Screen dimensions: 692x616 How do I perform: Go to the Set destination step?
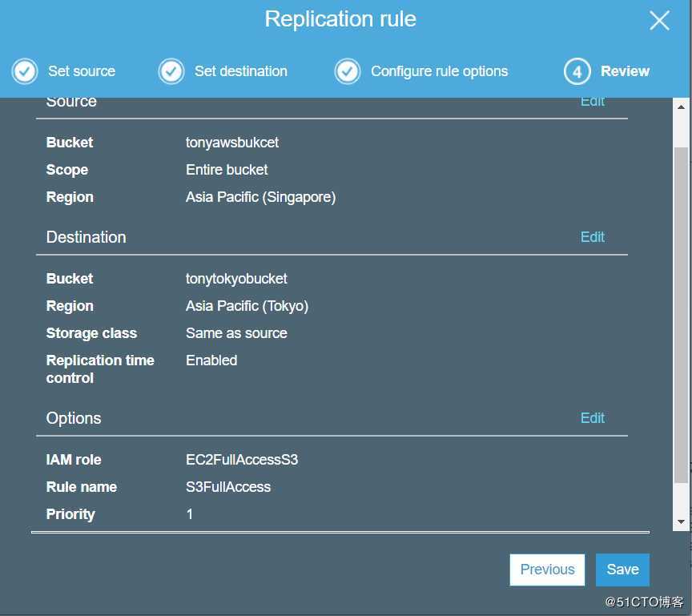coord(240,71)
